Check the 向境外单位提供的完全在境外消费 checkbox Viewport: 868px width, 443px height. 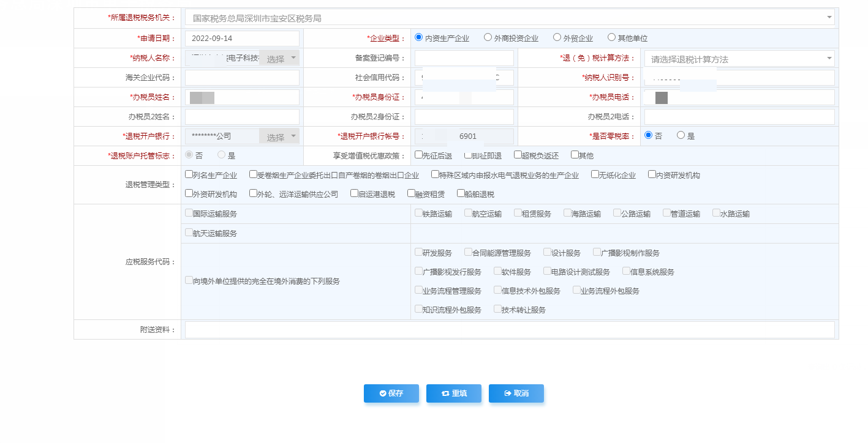point(189,280)
